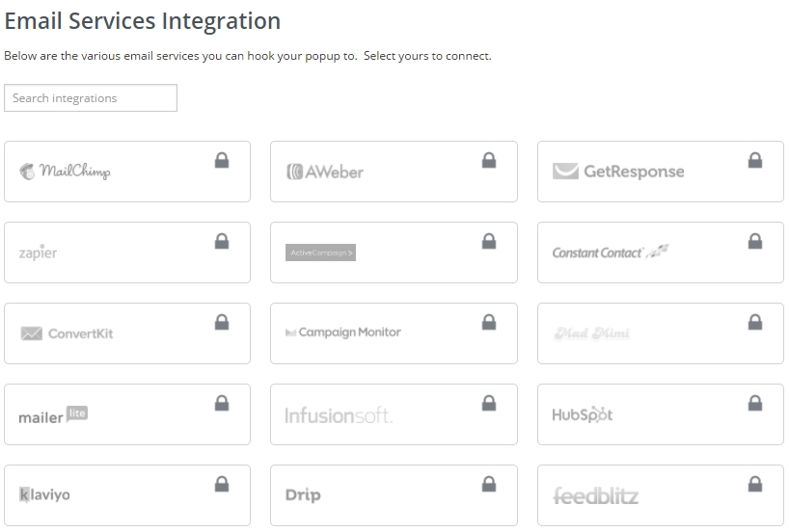The width and height of the screenshot is (789, 532).
Task: Focus the Search integrations field
Action: [x=91, y=98]
